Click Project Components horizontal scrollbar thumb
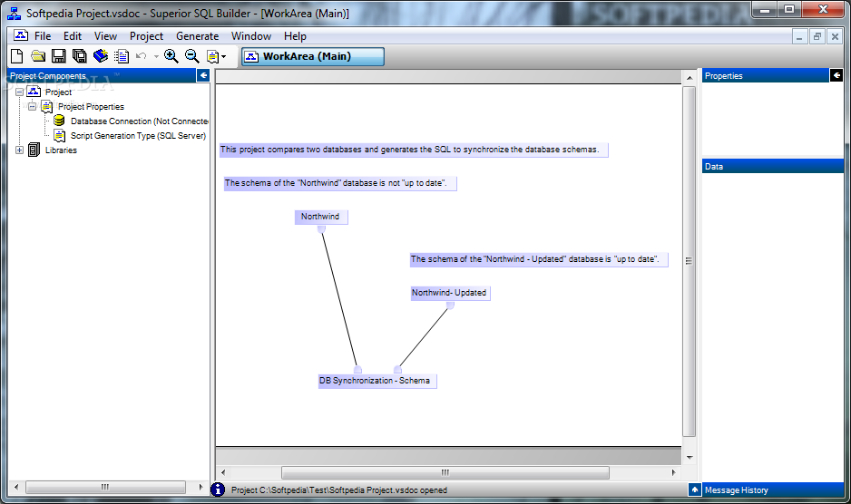851x504 pixels. point(105,487)
